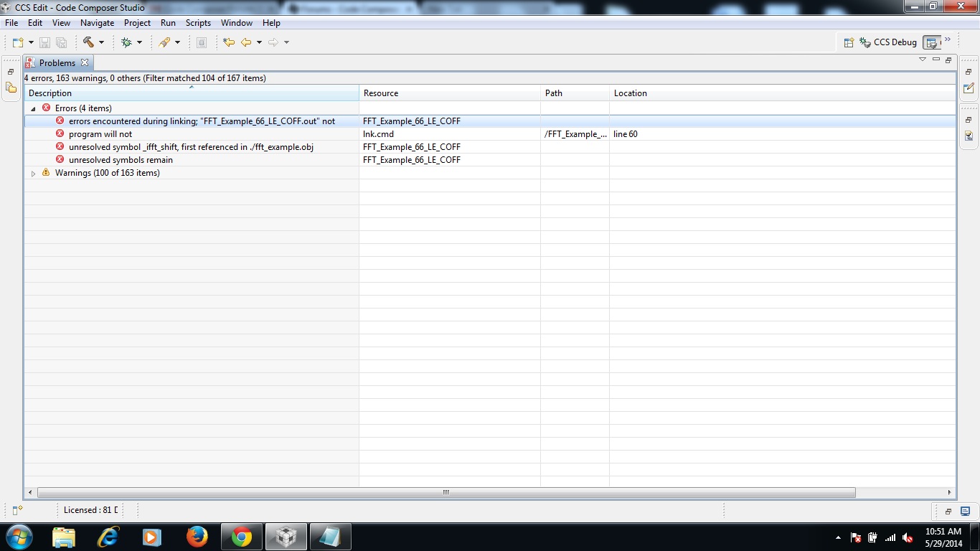Open the editor area icon in right trim

pos(969,88)
